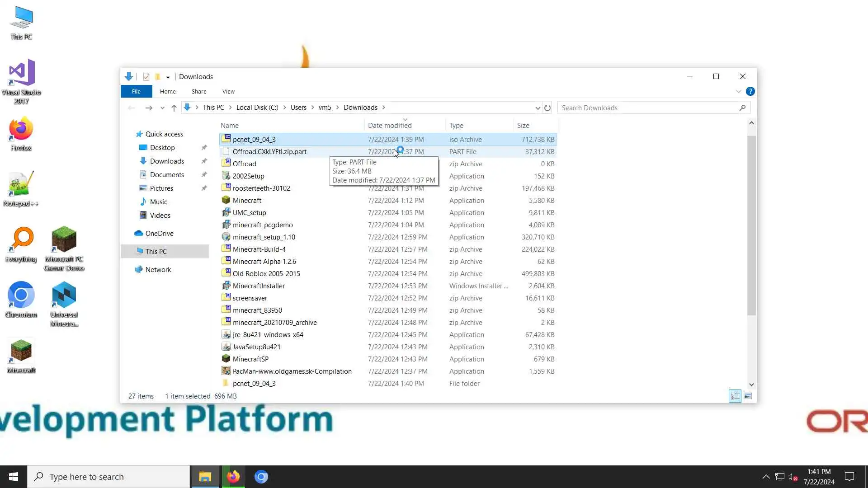Image resolution: width=868 pixels, height=488 pixels.
Task: Open the File menu
Action: point(136,92)
